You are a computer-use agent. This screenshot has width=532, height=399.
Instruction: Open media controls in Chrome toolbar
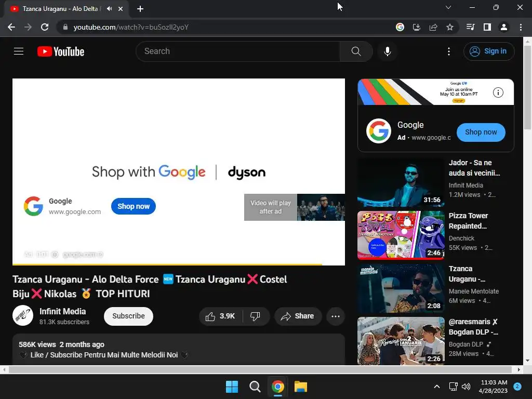tap(470, 27)
